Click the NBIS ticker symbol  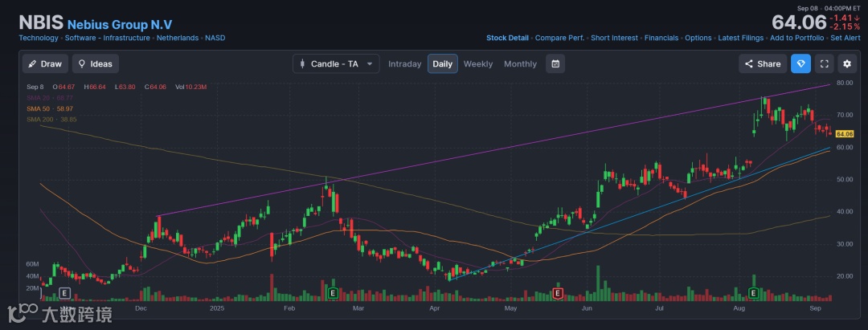42,22
